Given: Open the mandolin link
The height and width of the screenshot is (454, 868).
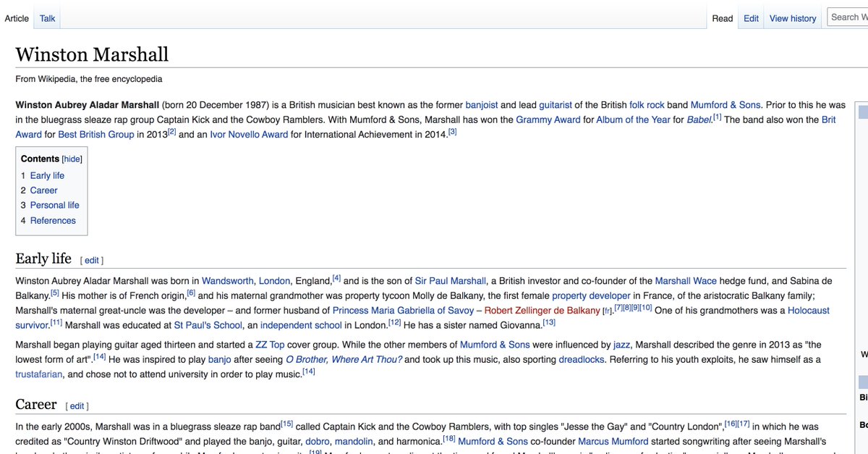Looking at the screenshot, I should [x=353, y=441].
